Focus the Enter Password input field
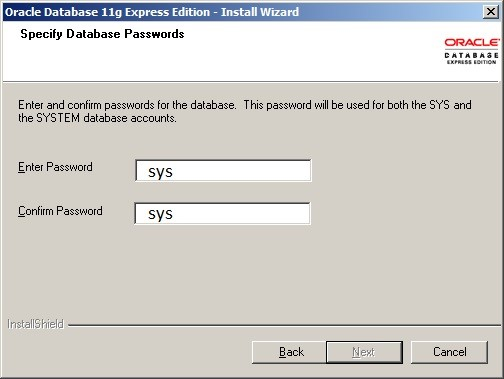 [x=223, y=171]
